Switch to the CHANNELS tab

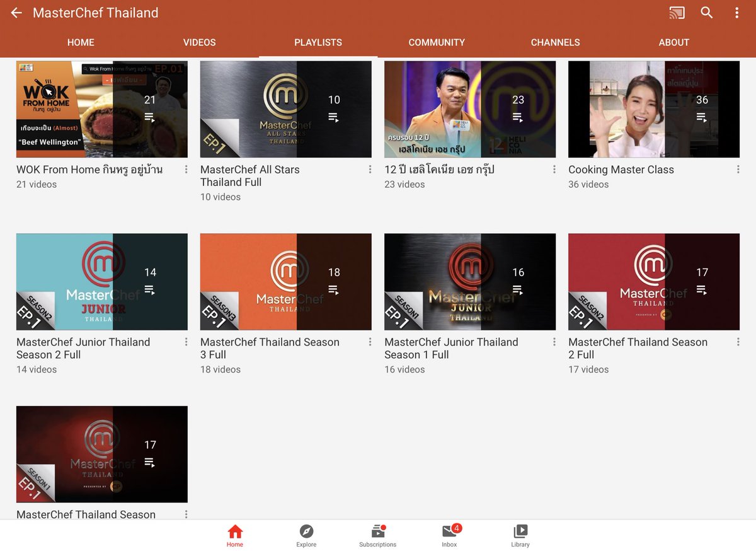[555, 42]
